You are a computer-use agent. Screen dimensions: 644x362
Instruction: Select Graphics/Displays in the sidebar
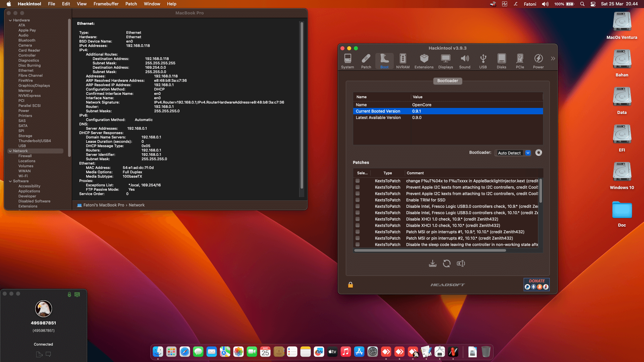[34, 85]
